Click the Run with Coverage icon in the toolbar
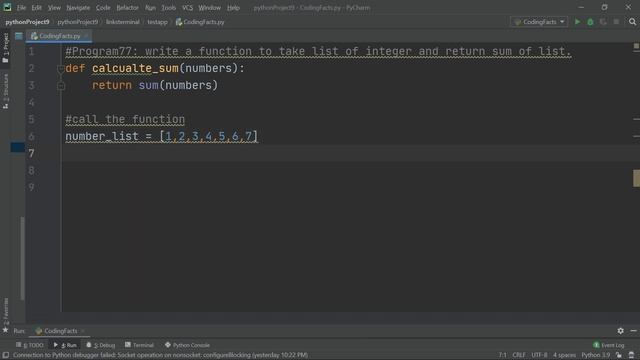 click(x=603, y=22)
